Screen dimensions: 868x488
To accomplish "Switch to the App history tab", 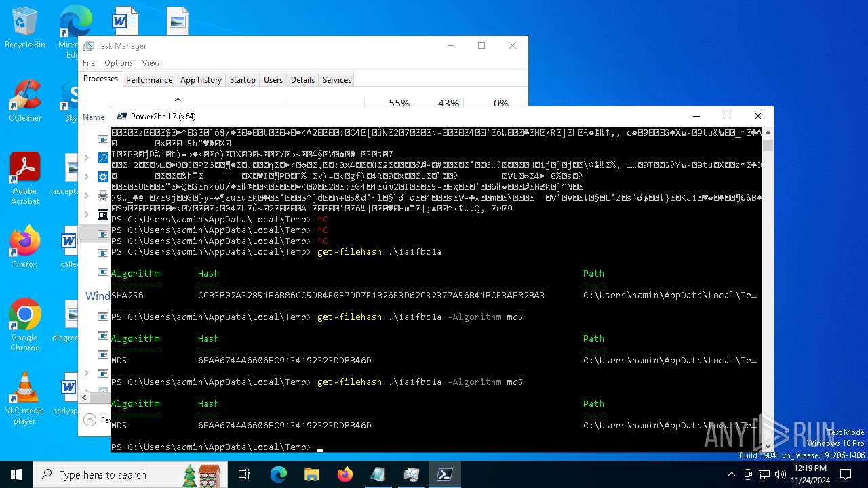I will pyautogui.click(x=201, y=80).
